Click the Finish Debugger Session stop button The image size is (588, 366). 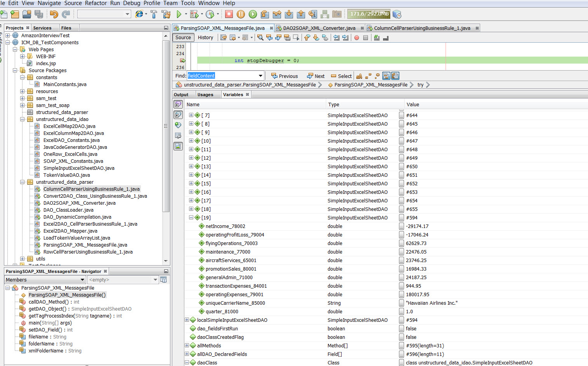pyautogui.click(x=229, y=14)
